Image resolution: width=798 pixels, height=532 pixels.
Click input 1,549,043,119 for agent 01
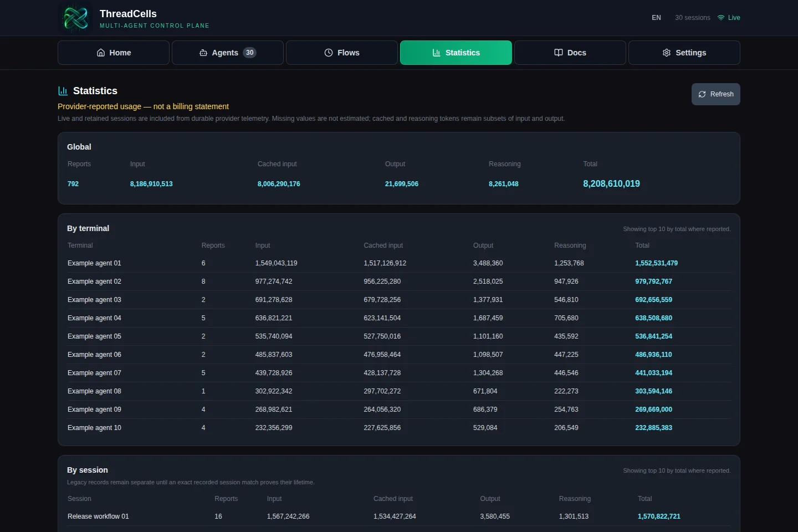[276, 263]
